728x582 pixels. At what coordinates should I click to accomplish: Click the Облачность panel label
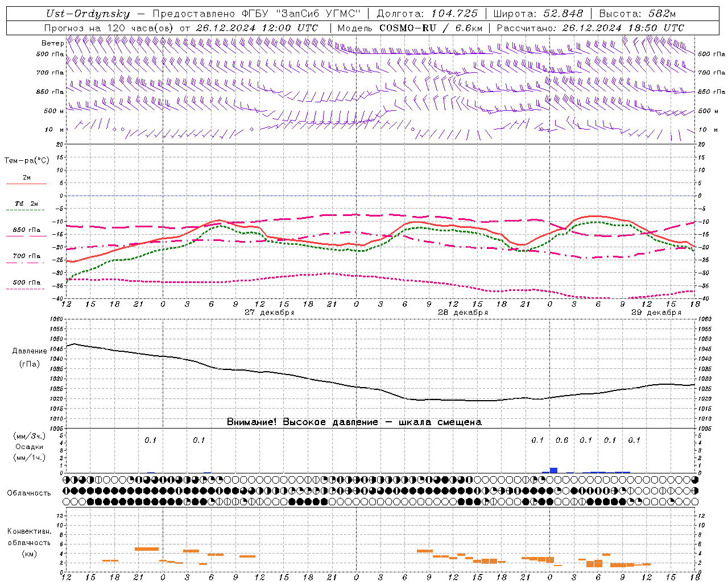29,493
